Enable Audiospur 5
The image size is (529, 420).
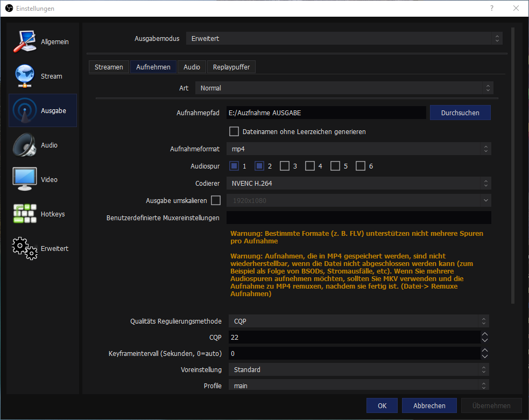[335, 166]
